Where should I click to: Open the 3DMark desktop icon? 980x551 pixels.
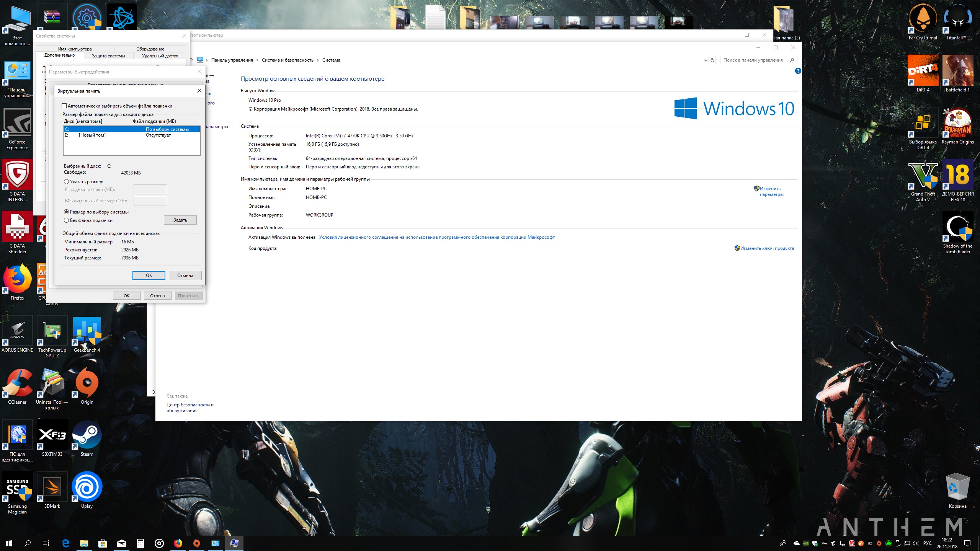tap(52, 490)
